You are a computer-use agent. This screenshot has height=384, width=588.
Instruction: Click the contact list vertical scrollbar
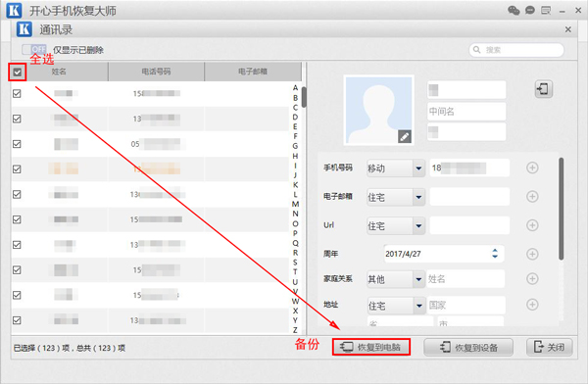[304, 97]
